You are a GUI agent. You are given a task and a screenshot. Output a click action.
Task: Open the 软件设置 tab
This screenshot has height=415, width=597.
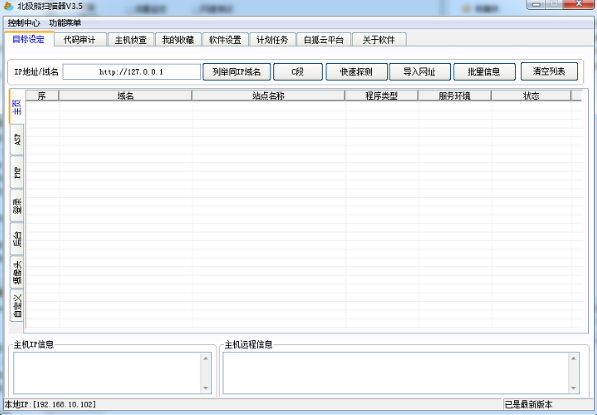click(x=225, y=40)
